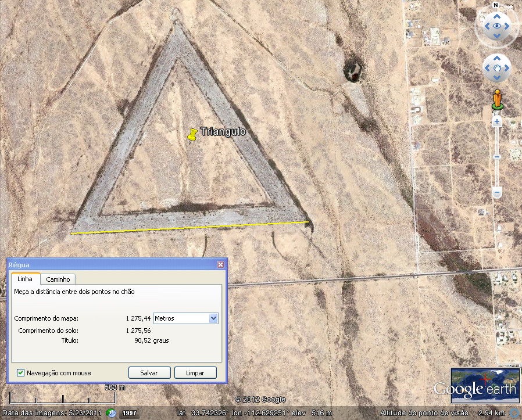Click the Salvar button
This screenshot has height=420, width=522.
click(149, 373)
